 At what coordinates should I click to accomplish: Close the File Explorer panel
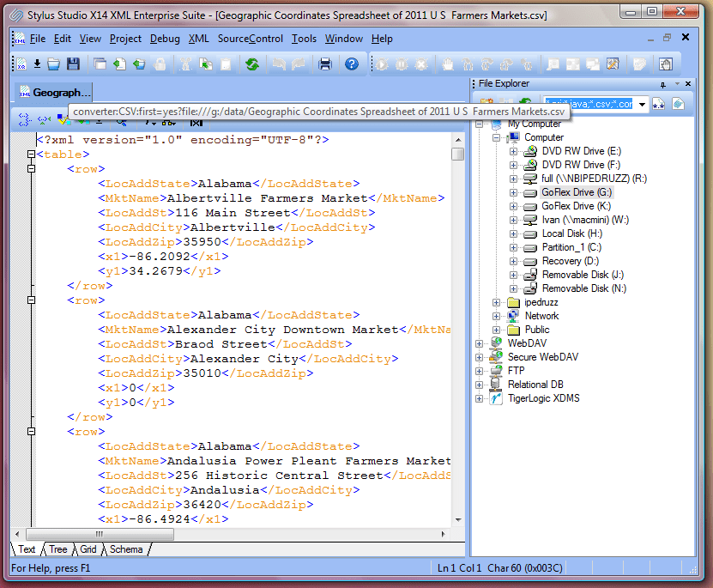coord(688,83)
